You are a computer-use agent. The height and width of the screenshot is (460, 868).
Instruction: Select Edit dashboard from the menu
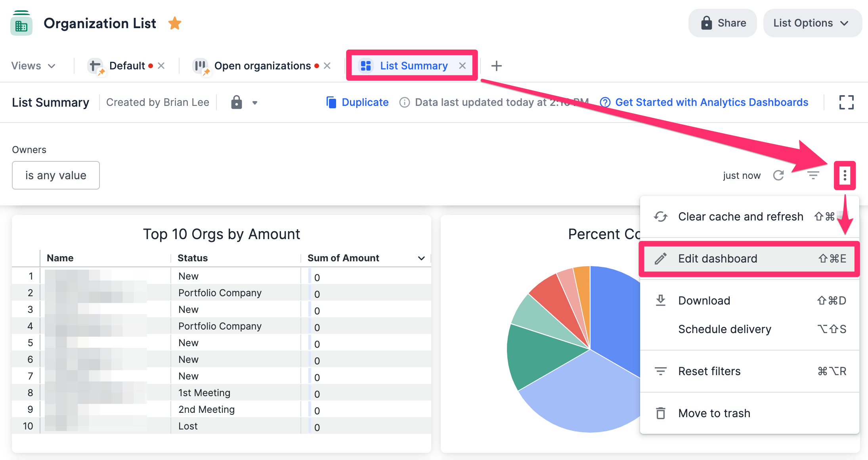(718, 259)
